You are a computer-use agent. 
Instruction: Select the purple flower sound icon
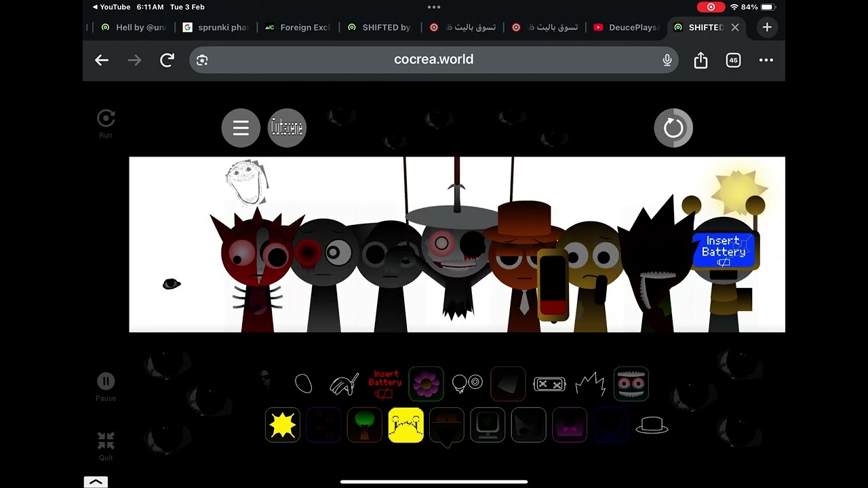pyautogui.click(x=426, y=384)
